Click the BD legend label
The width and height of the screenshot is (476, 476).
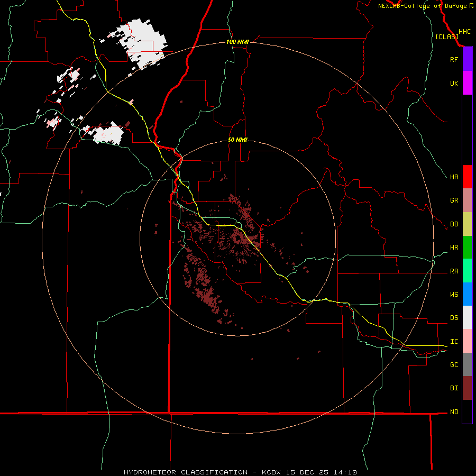point(454,224)
